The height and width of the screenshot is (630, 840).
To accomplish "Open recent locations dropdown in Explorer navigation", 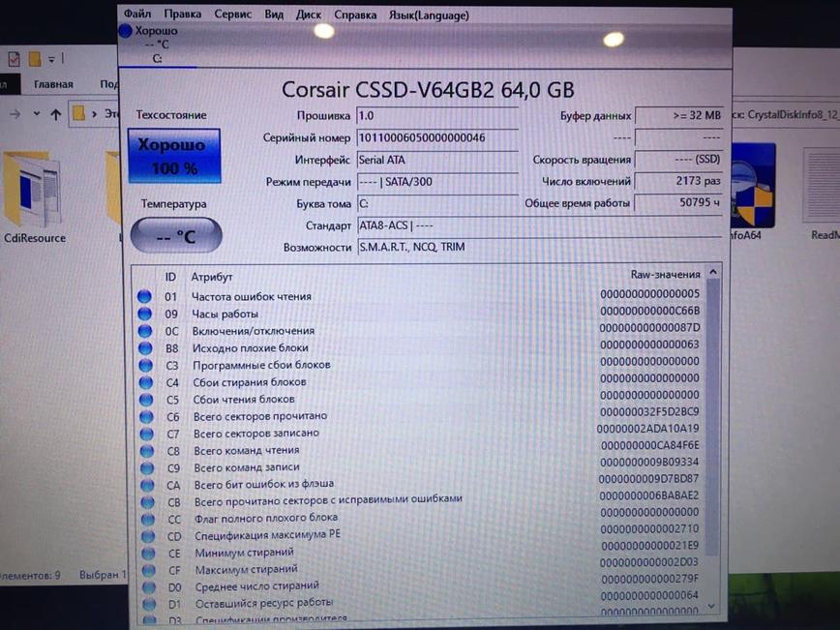I will pos(37,113).
